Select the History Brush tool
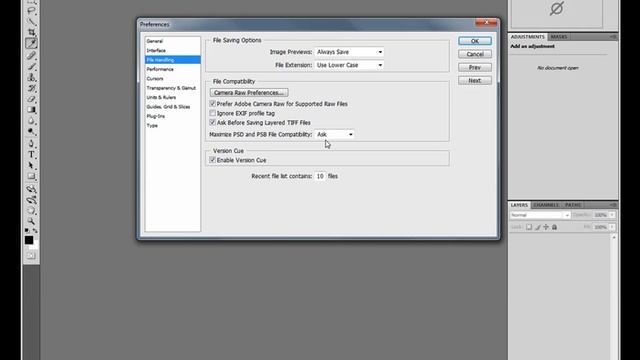The width and height of the screenshot is (640, 360). (x=31, y=88)
